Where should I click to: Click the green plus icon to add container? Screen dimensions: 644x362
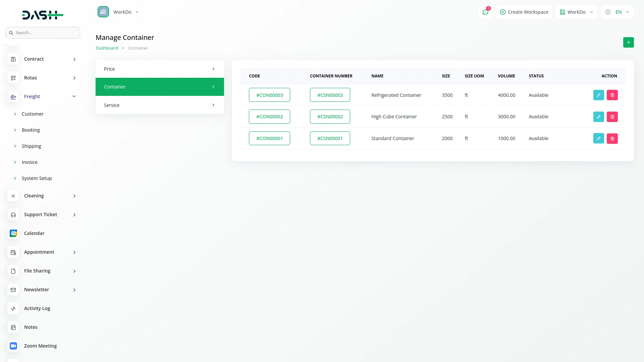pos(629,42)
